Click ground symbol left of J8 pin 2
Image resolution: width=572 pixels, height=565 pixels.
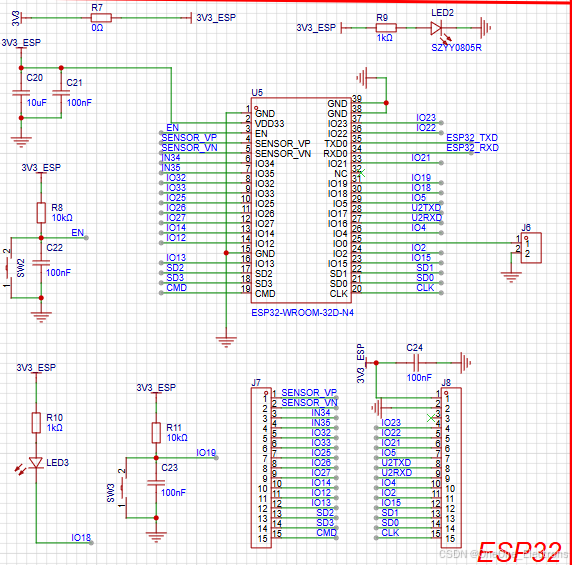point(376,408)
